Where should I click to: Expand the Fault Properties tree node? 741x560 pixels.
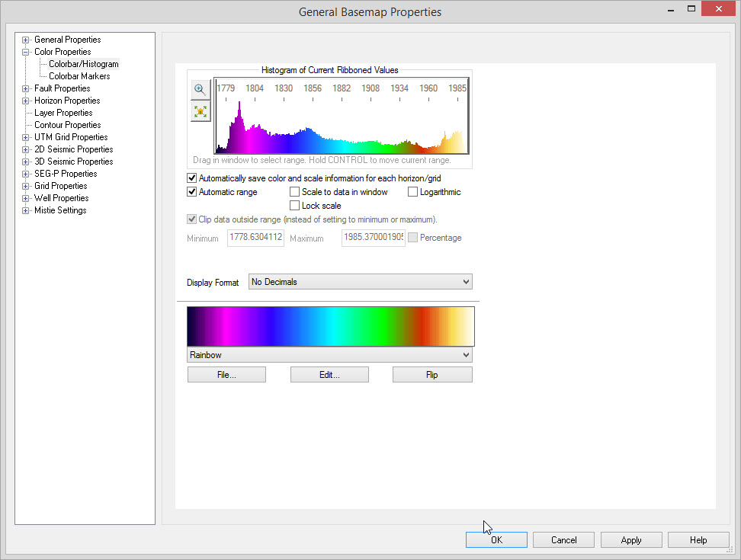(26, 88)
